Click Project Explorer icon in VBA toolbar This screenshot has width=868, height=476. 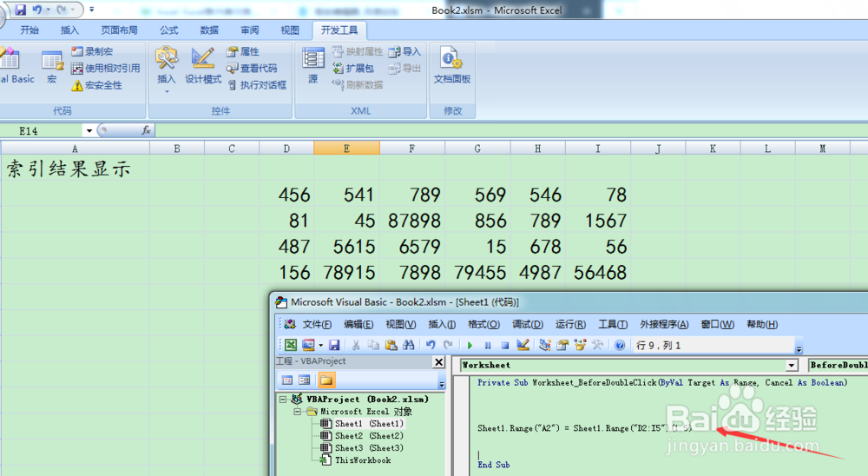tap(545, 345)
